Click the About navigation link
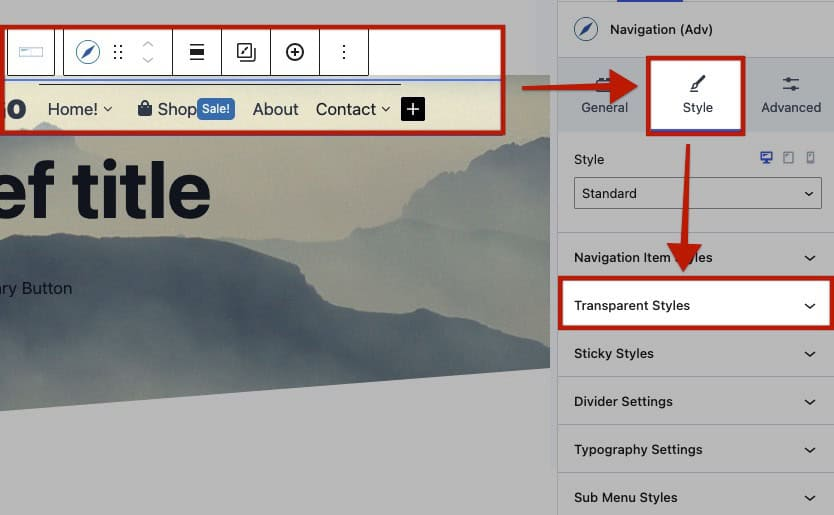 pos(275,109)
